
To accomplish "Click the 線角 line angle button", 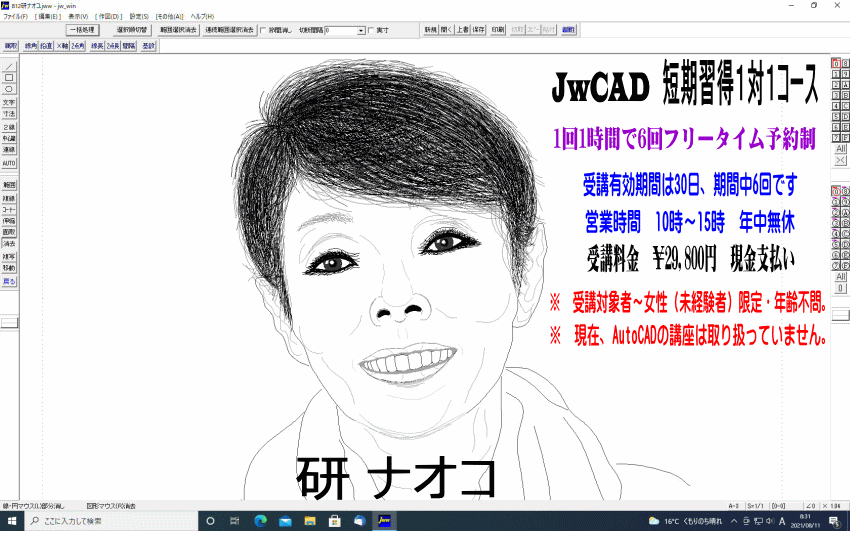I will (31, 46).
